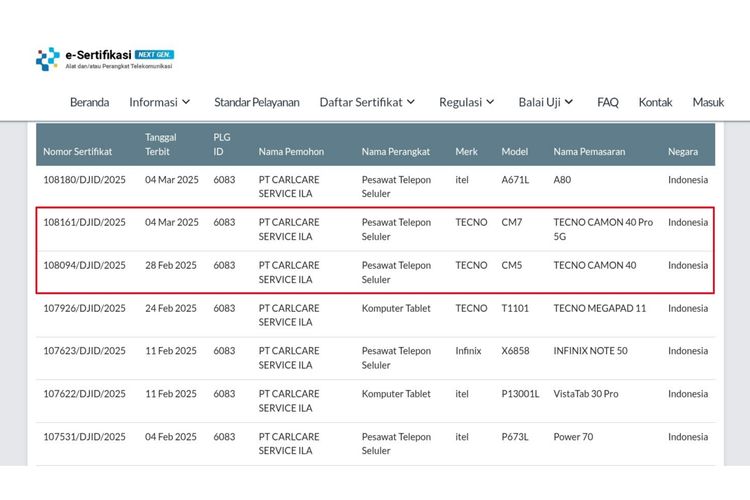This screenshot has height=500, width=750.
Task: Click the Nomor Sertifikat column header
Action: coord(78,152)
